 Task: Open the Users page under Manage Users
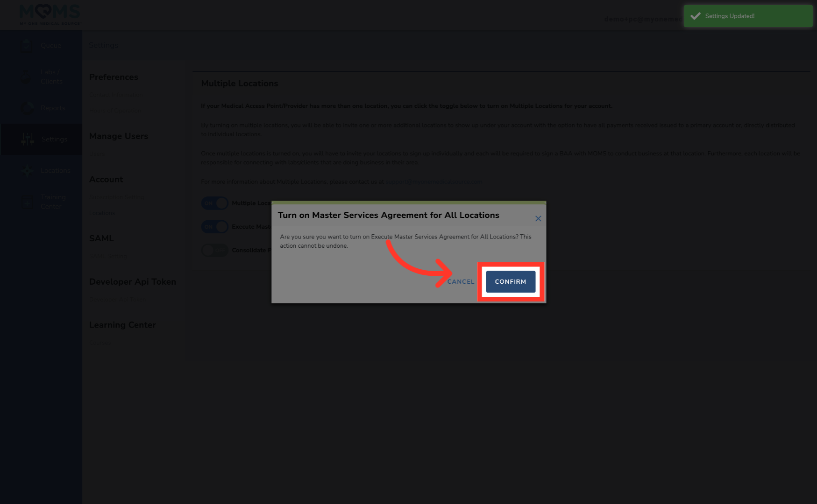(97, 154)
